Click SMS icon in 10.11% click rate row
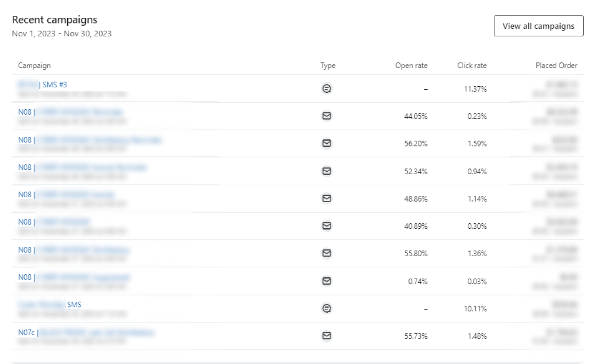Screen dimensions: 593x364 coord(327,309)
